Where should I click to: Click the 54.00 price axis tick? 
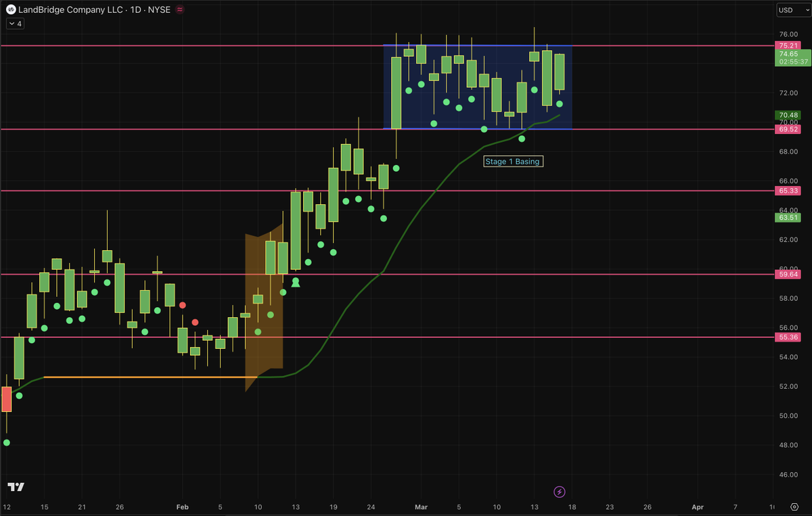[x=788, y=357]
